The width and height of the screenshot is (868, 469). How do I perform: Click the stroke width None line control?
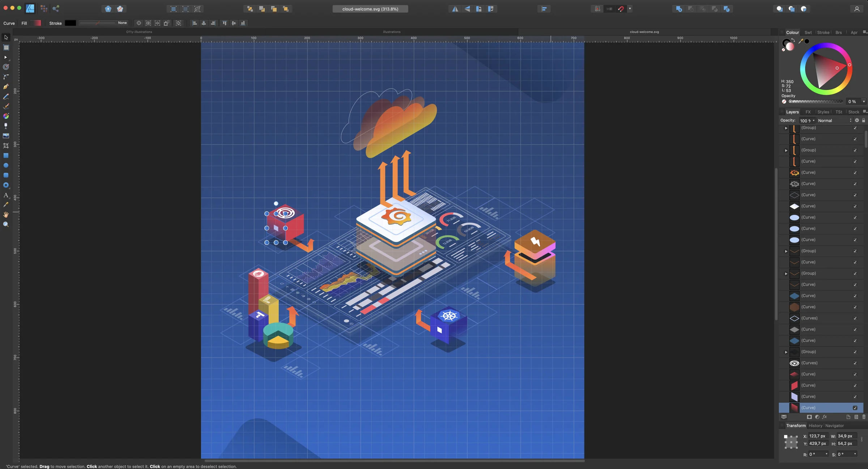tap(103, 23)
